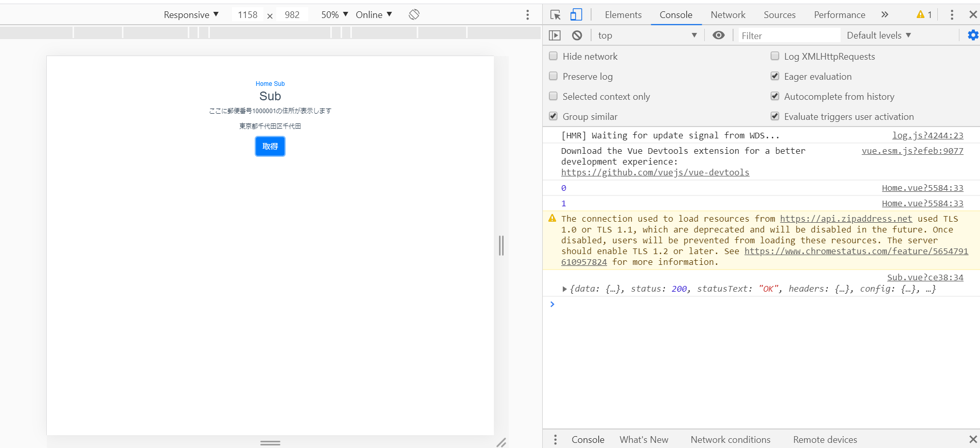Clear the console
This screenshot has height=448, width=980.
pyautogui.click(x=577, y=35)
